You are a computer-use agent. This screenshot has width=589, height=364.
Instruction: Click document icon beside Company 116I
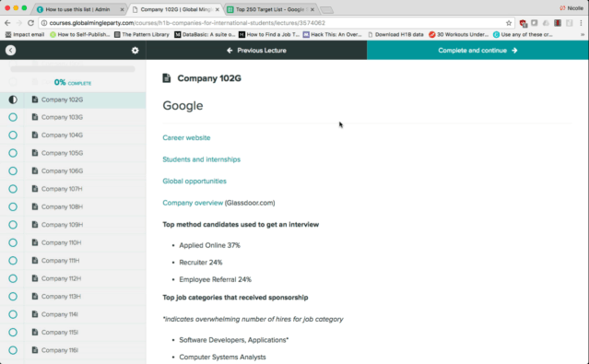(x=35, y=350)
